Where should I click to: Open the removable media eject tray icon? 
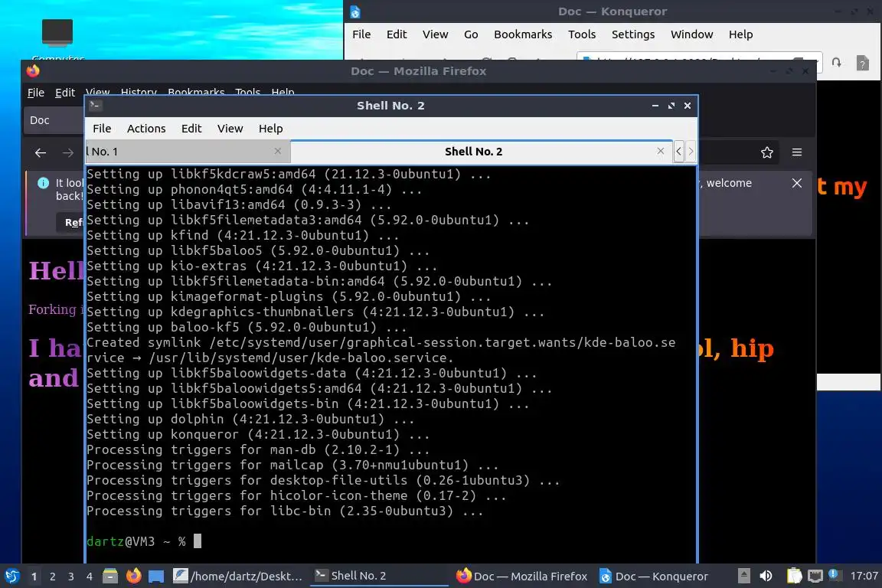pyautogui.click(x=743, y=577)
